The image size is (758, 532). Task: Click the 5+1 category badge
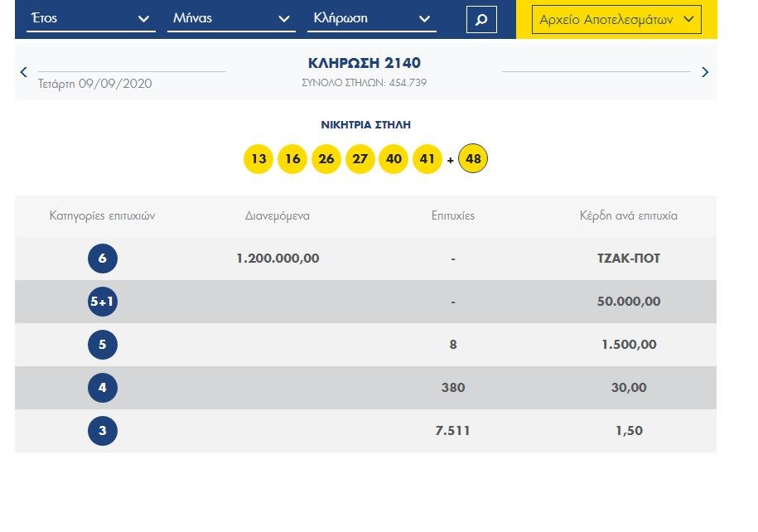pyautogui.click(x=103, y=302)
